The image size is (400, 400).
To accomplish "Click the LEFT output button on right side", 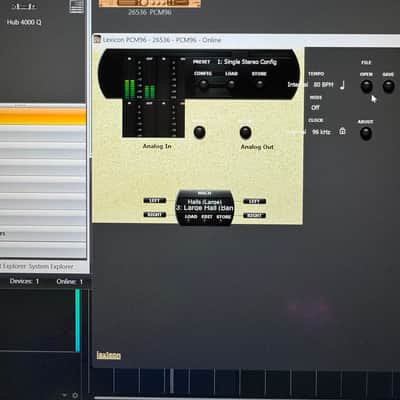I will (x=254, y=201).
